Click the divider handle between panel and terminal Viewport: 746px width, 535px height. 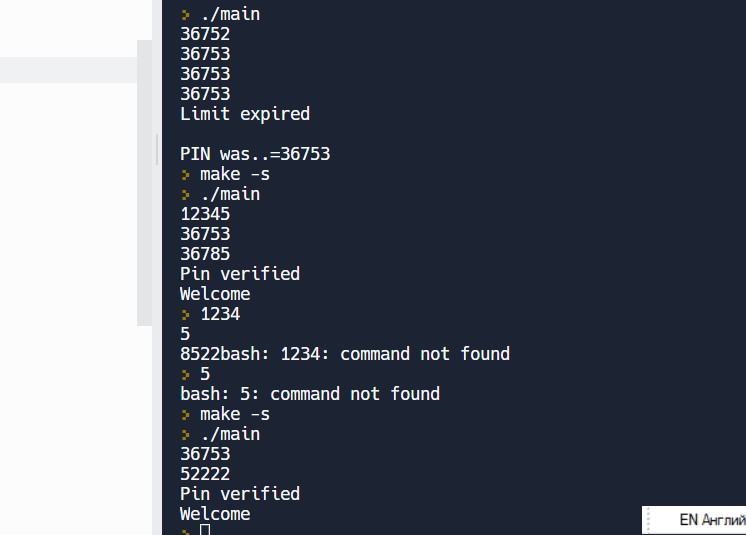click(156, 150)
